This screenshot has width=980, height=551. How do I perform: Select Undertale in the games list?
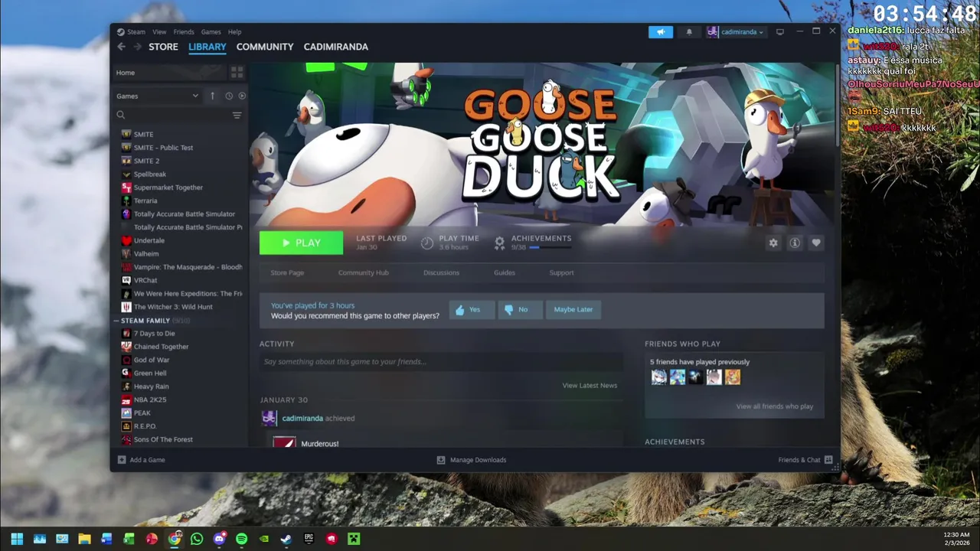[149, 240]
